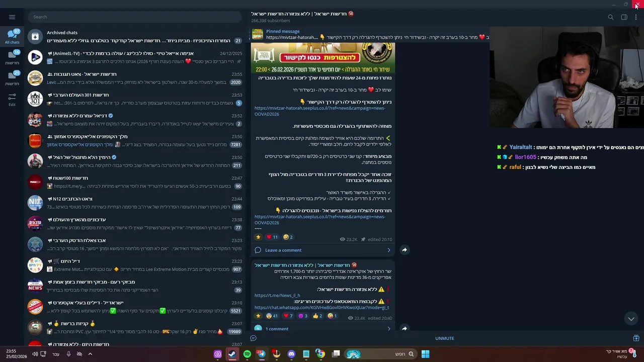644x362 pixels.
Task: Click the microphone icon in system tray
Action: coord(69,354)
